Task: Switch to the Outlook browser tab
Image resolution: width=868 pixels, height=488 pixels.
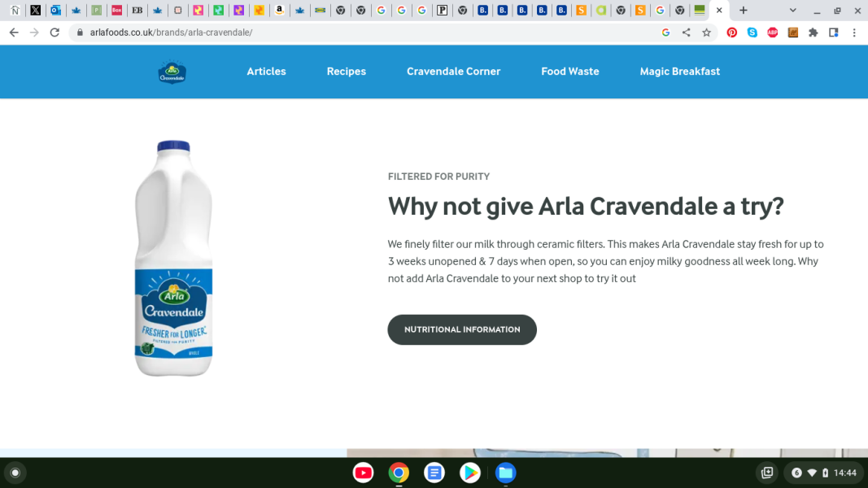Action: point(56,10)
